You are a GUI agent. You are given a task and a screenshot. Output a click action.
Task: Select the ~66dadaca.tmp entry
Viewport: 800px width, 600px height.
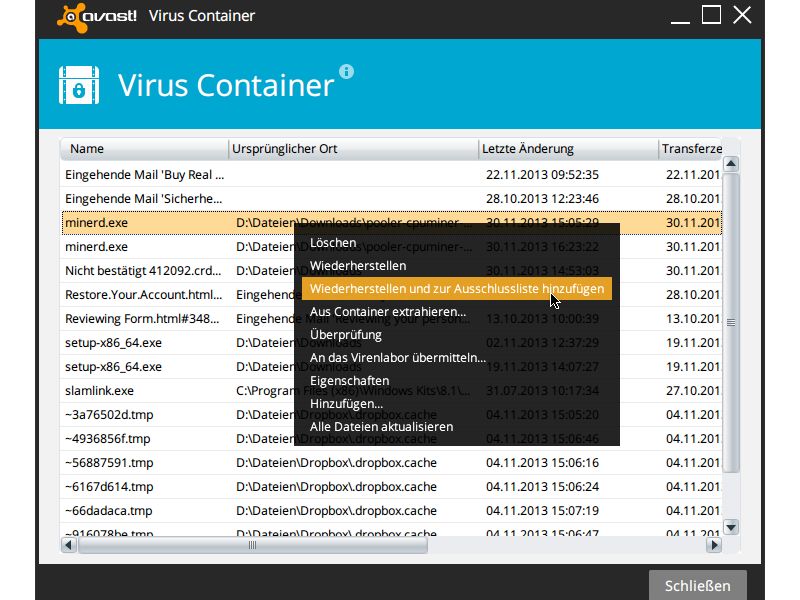click(x=109, y=510)
